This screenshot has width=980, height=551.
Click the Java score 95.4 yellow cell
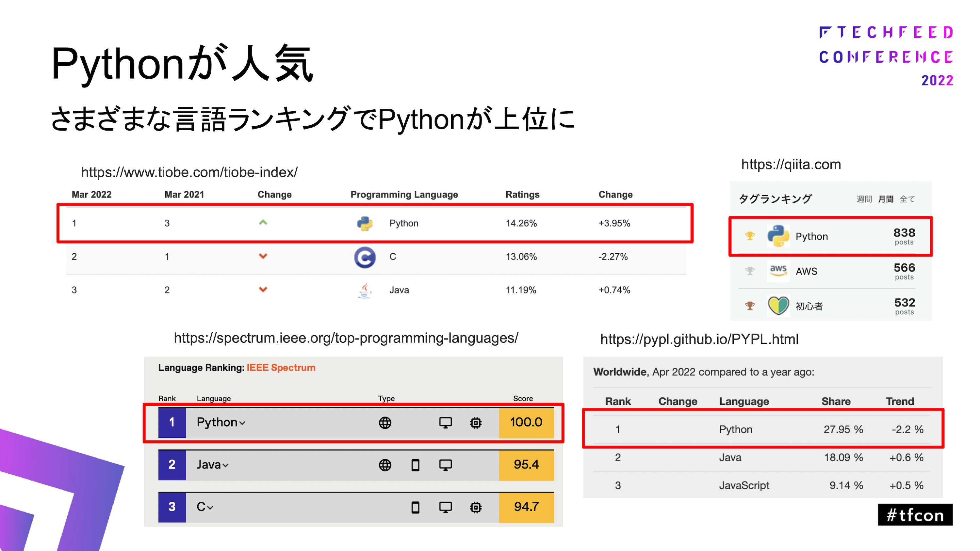click(x=527, y=465)
